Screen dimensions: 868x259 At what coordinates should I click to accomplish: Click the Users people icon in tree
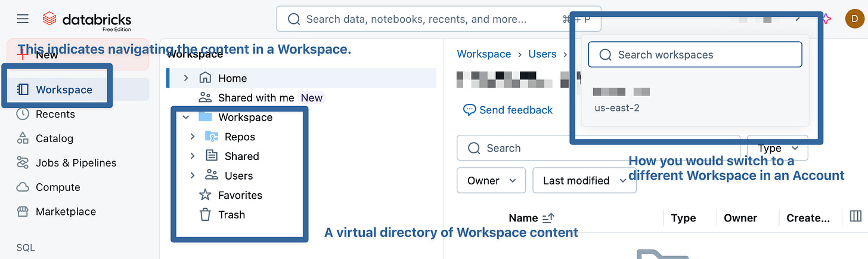(x=212, y=175)
